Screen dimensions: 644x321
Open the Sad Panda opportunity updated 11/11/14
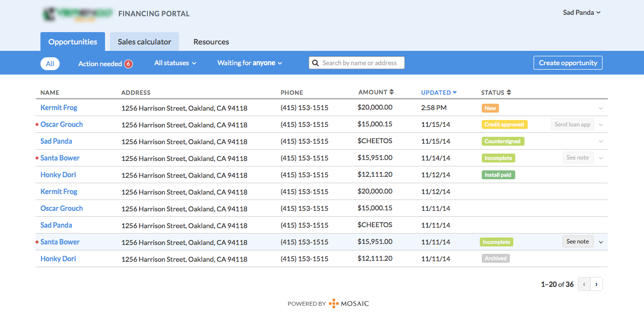(56, 225)
